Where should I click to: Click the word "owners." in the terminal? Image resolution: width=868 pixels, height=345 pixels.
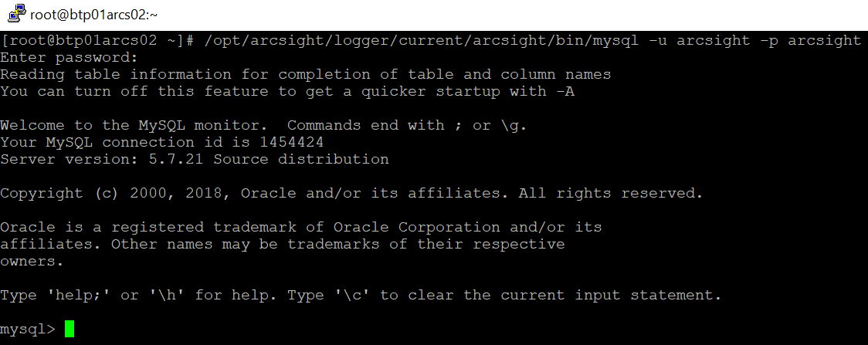coord(32,262)
